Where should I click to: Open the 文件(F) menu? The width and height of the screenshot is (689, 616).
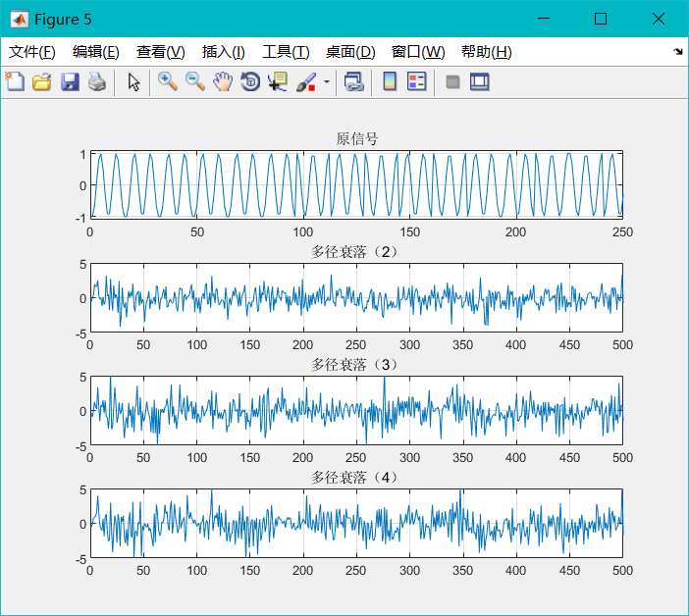pos(32,52)
